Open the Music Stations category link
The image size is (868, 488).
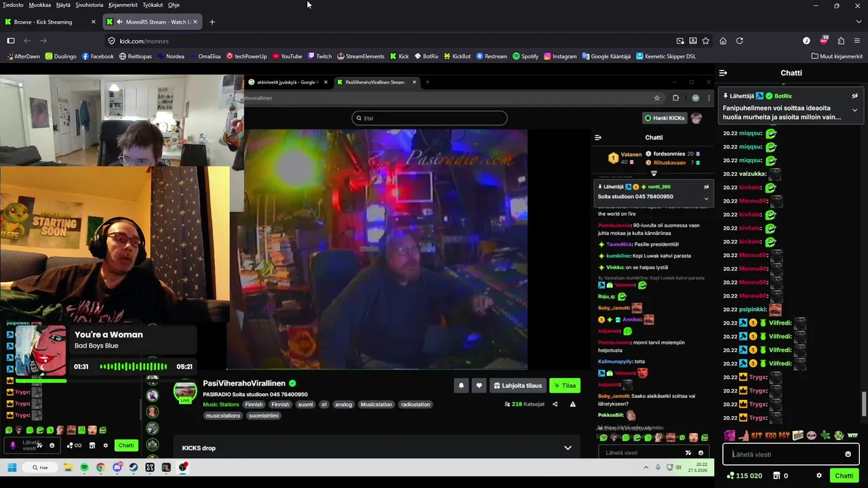221,405
